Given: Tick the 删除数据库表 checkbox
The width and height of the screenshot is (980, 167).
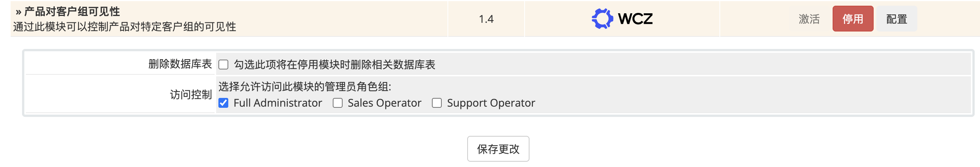Looking at the screenshot, I should [223, 65].
